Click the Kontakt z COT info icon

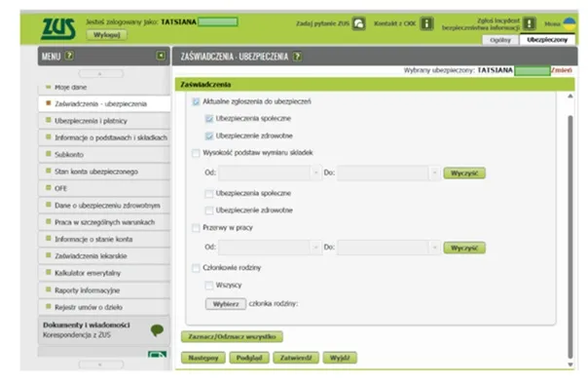pyautogui.click(x=426, y=23)
